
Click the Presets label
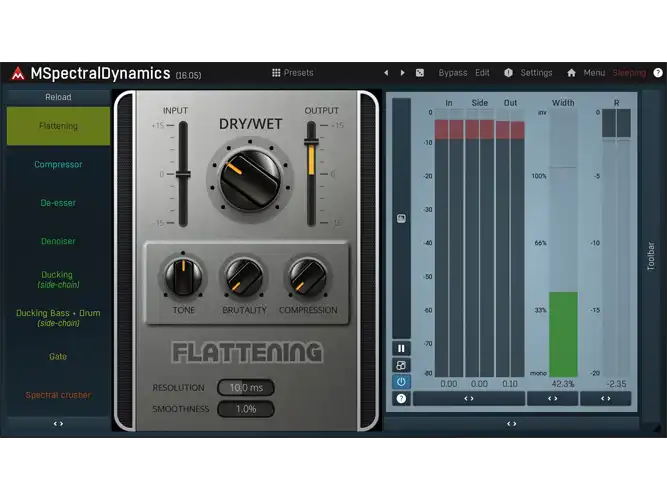(x=298, y=73)
